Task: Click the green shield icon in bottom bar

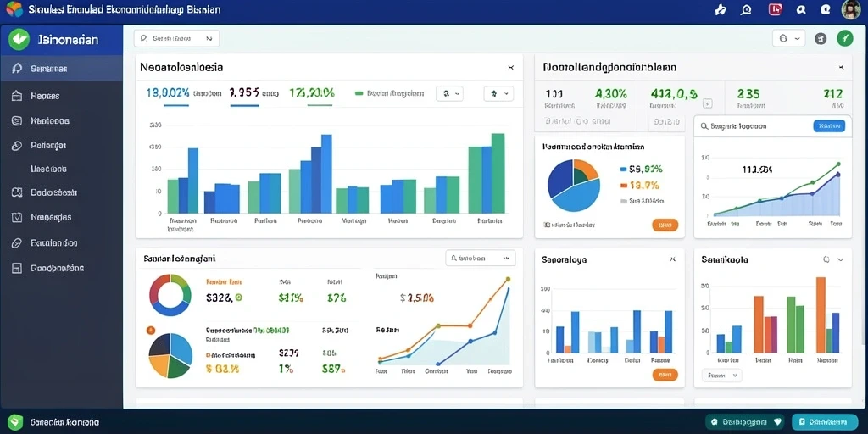Action: (x=16, y=422)
